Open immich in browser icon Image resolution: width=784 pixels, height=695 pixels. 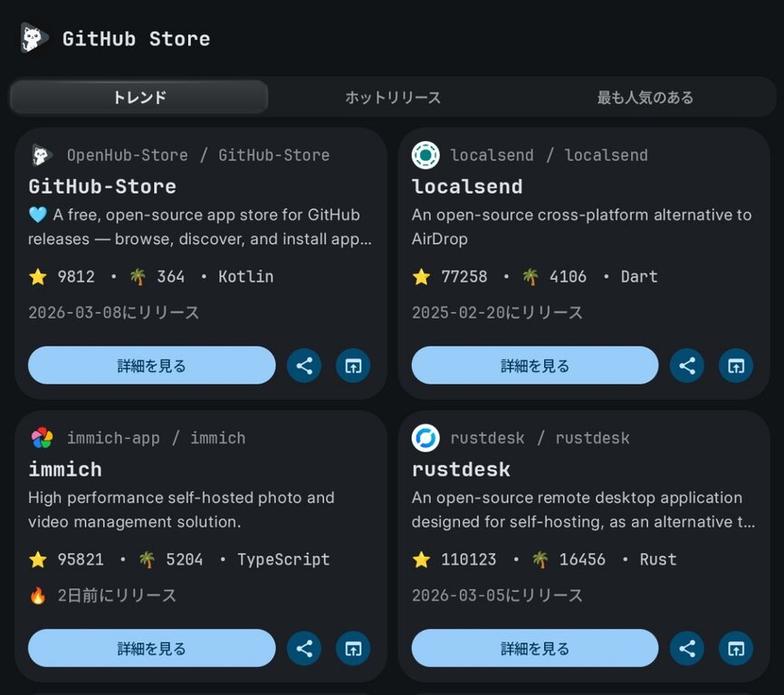click(353, 648)
